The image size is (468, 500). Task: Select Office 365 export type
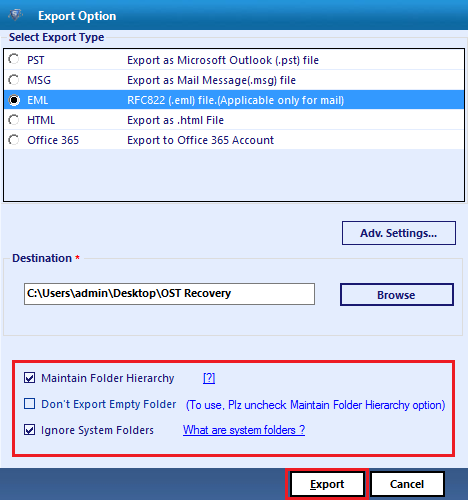(14, 140)
